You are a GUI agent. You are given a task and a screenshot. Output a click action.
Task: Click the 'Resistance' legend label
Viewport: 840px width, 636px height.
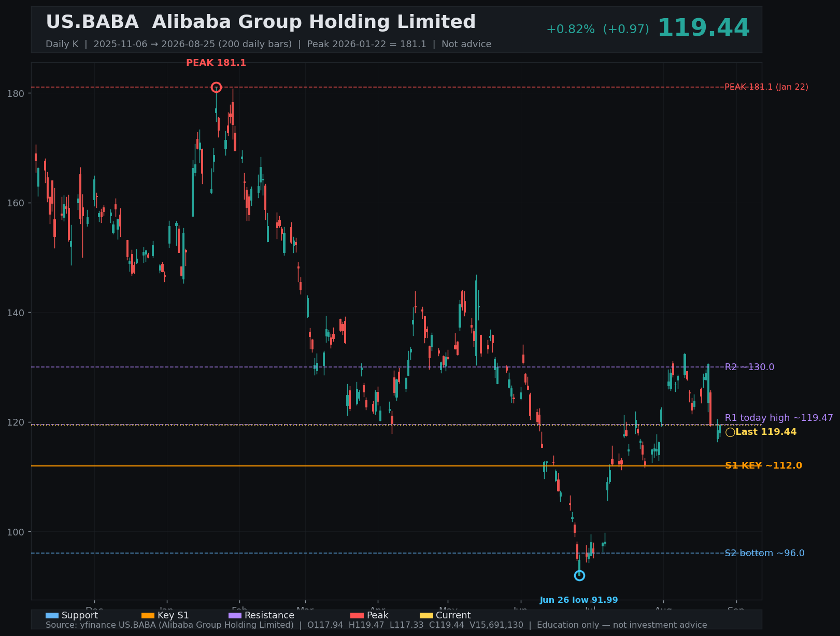(x=269, y=615)
